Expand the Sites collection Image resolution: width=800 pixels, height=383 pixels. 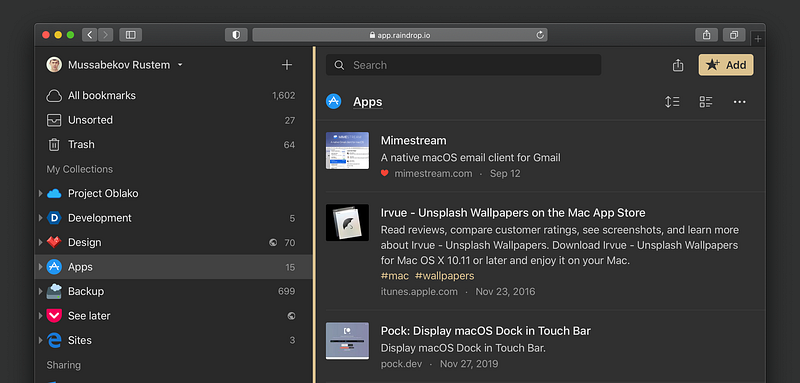point(40,340)
